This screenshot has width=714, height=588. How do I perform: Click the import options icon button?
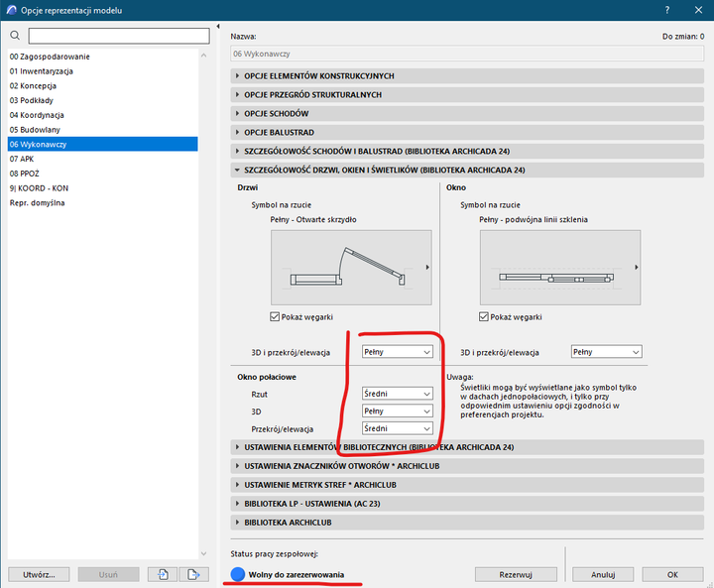pos(163,574)
